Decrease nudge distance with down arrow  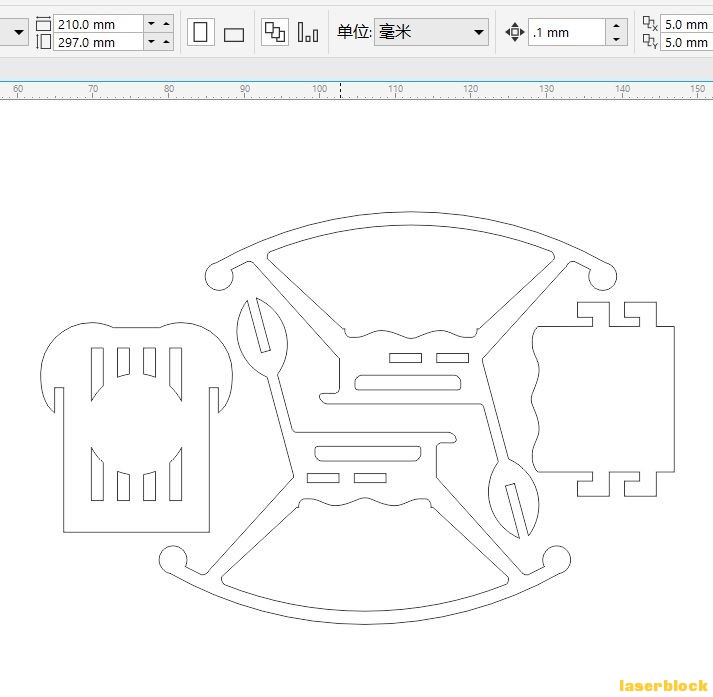click(x=616, y=39)
